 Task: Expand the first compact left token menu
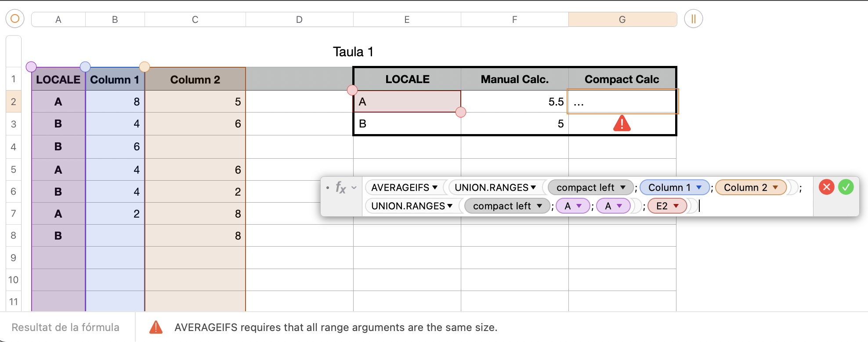(x=623, y=188)
